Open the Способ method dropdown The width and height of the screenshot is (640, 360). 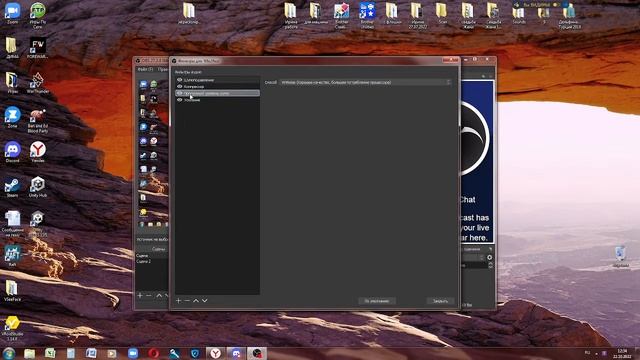[366, 82]
